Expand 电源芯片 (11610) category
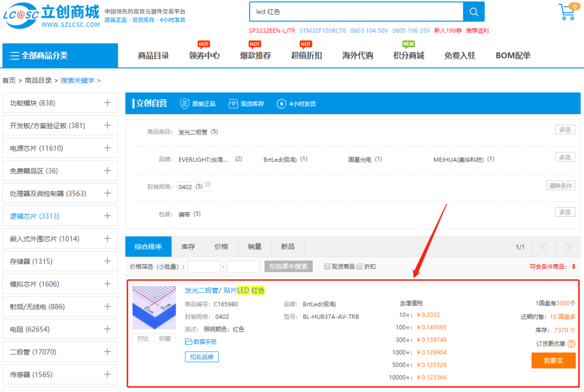The height and width of the screenshot is (392, 584). point(107,148)
